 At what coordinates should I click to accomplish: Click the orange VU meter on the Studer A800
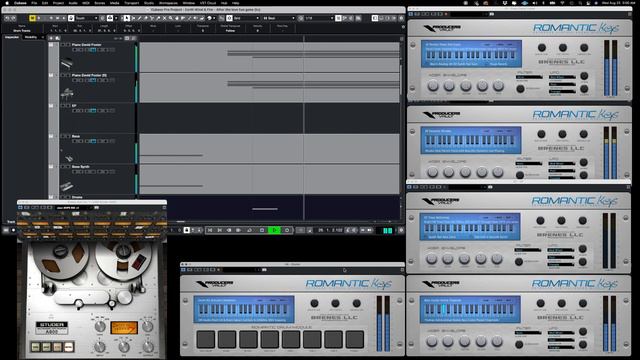pos(124,327)
